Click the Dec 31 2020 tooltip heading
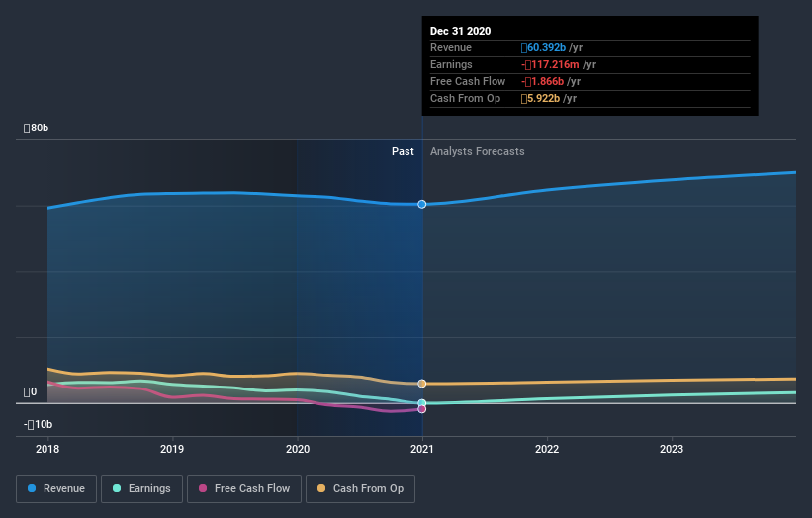 [460, 31]
